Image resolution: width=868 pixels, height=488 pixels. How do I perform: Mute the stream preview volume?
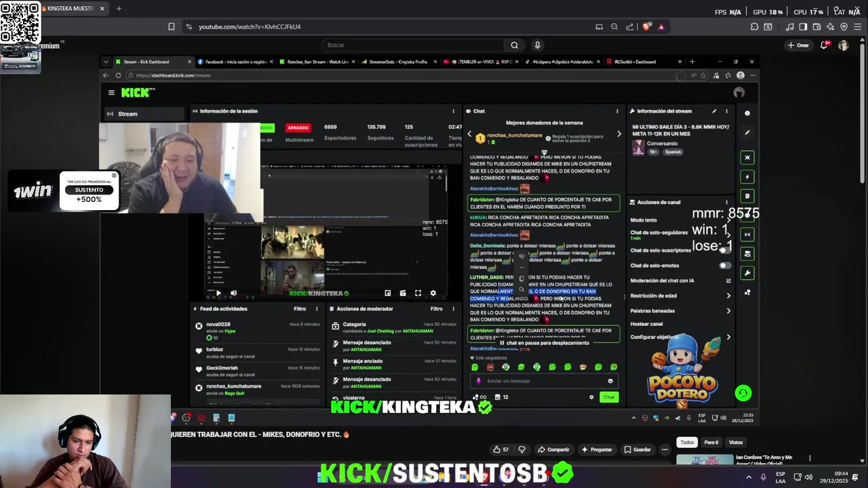coord(234,293)
